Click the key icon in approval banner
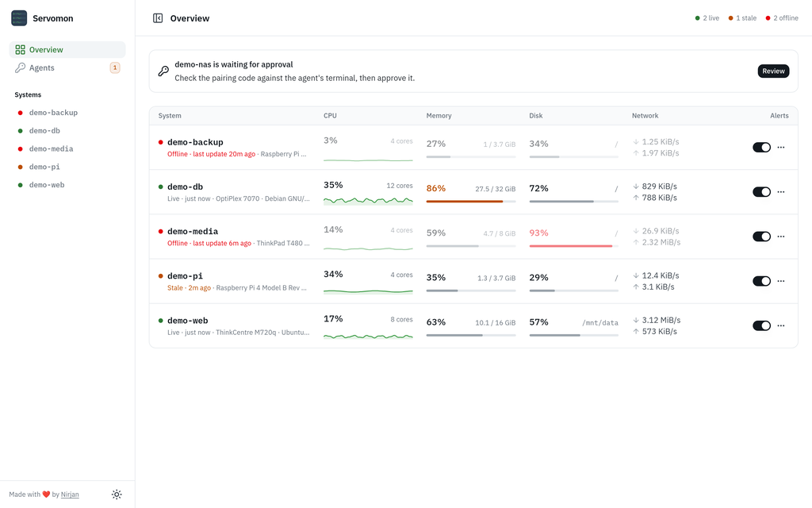This screenshot has width=812, height=508. [x=163, y=71]
